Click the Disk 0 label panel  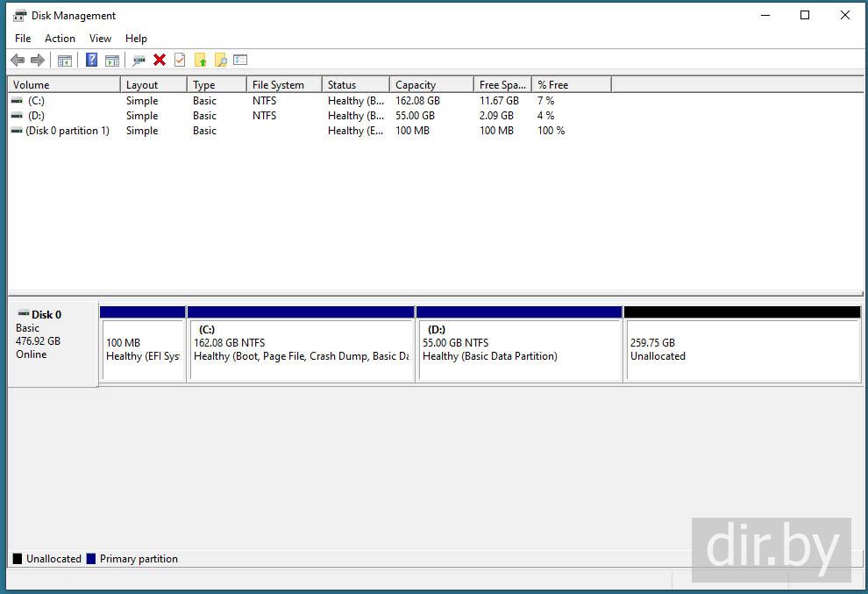coord(51,342)
